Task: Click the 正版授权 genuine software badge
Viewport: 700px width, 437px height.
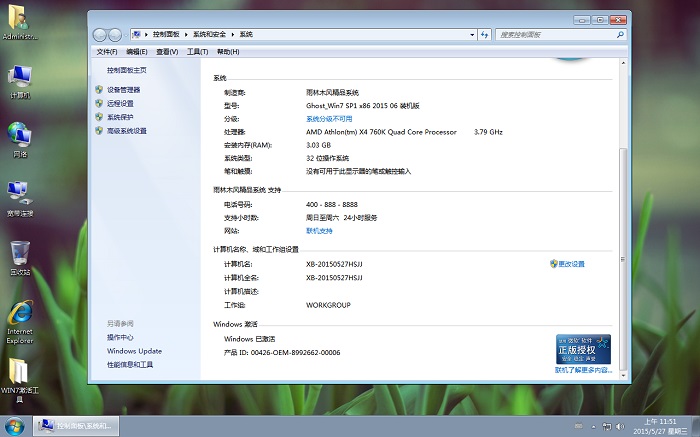Action: [x=582, y=350]
